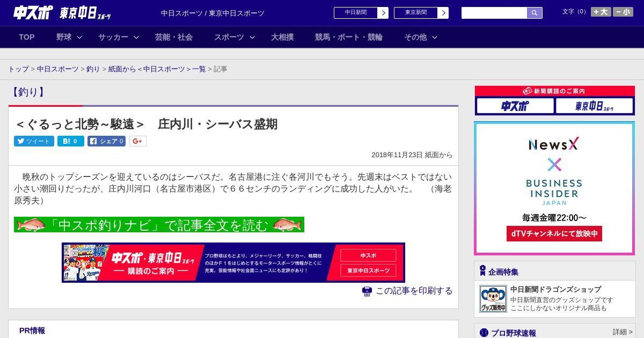
Task: Click dTVチャンネルにて放映中 ad button
Action: pyautogui.click(x=554, y=233)
